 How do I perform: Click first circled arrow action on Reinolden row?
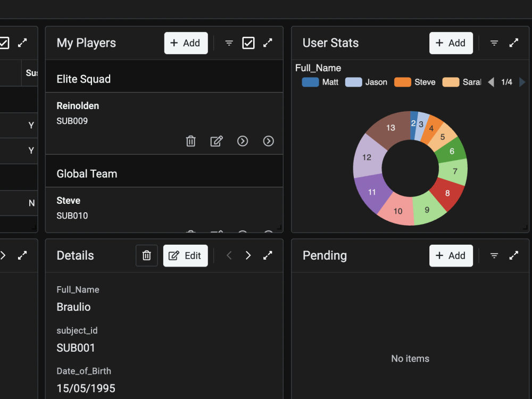pyautogui.click(x=242, y=141)
